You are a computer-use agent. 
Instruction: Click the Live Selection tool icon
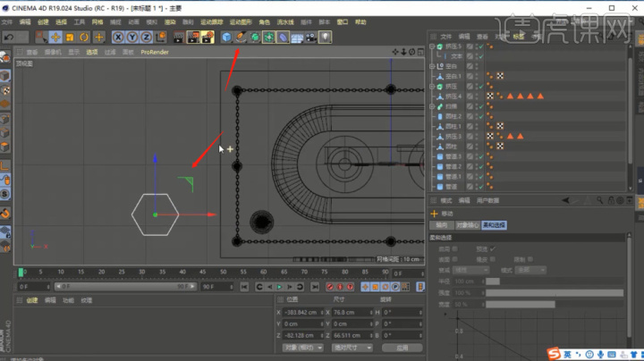(x=41, y=38)
